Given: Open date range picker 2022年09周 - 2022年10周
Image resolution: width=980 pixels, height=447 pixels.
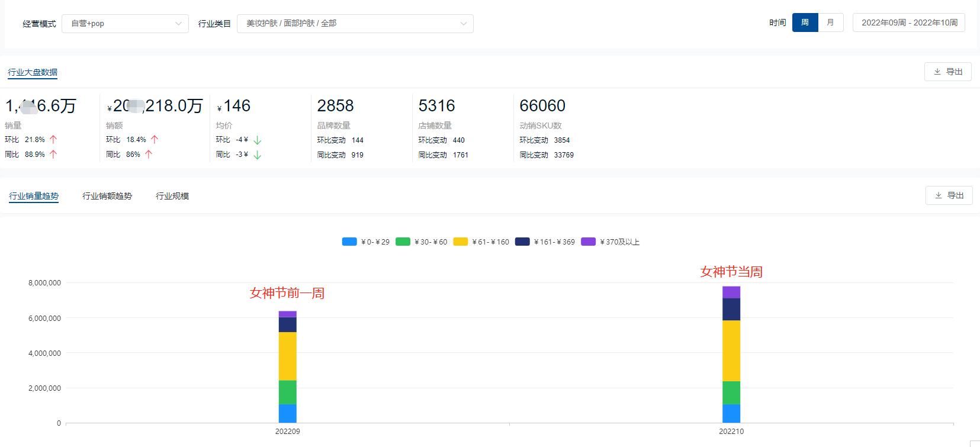Looking at the screenshot, I should pyautogui.click(x=909, y=22).
